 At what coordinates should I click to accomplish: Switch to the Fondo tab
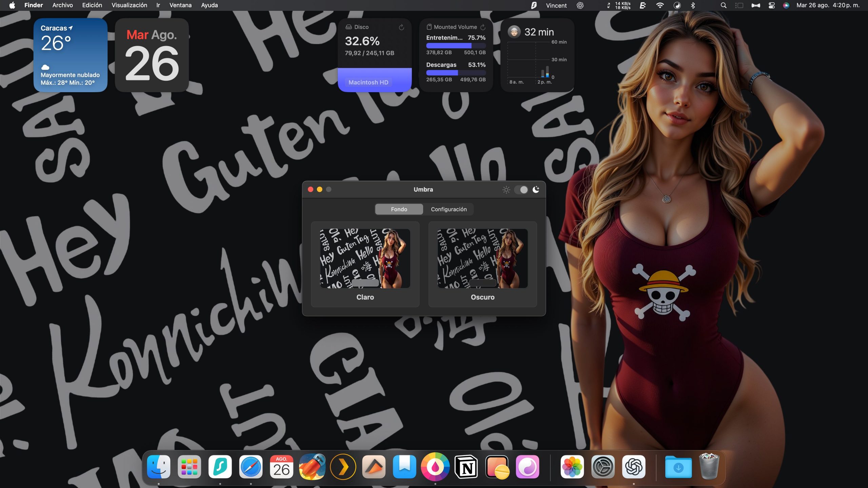(x=399, y=209)
